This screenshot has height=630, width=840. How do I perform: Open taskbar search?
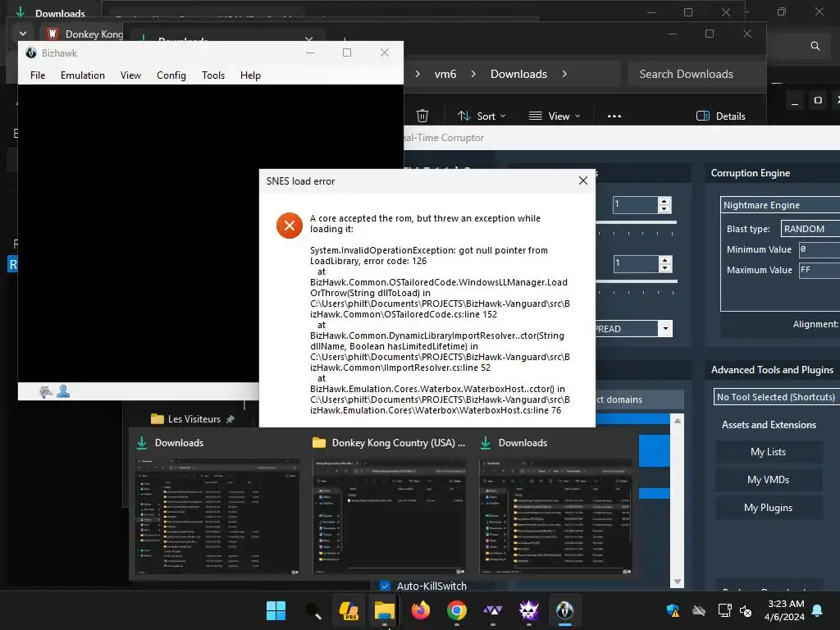pos(313,610)
